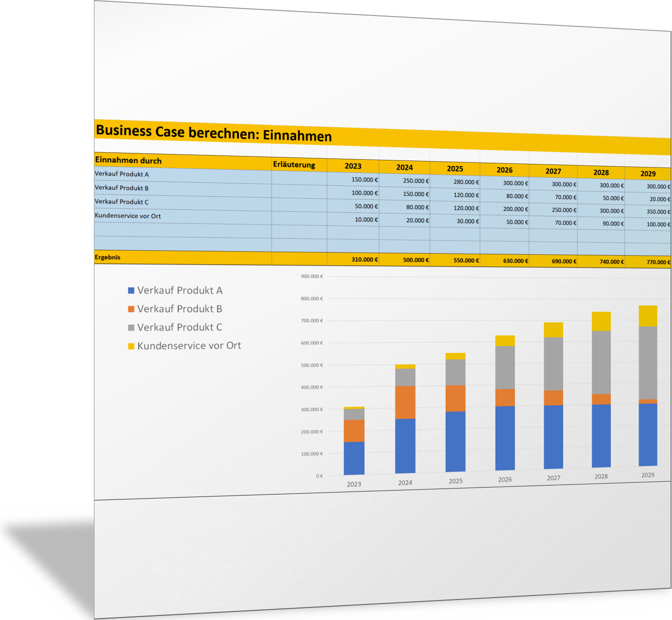Click the 2029 column header in the table

tap(648, 174)
